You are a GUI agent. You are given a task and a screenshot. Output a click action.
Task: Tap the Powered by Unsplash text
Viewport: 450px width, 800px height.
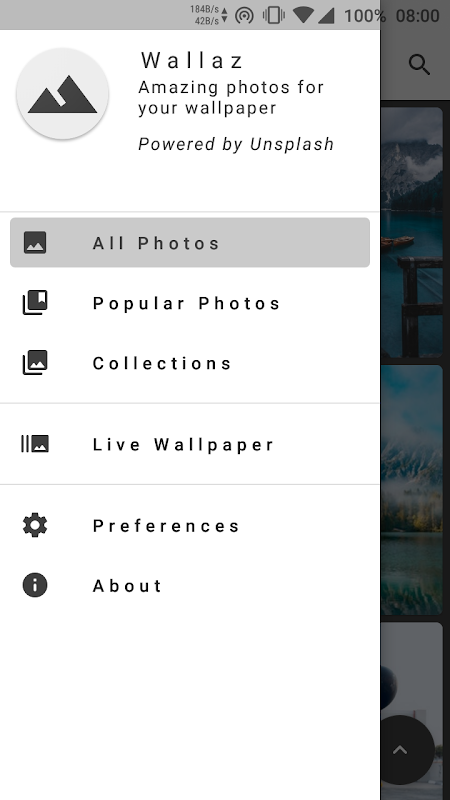(x=236, y=144)
